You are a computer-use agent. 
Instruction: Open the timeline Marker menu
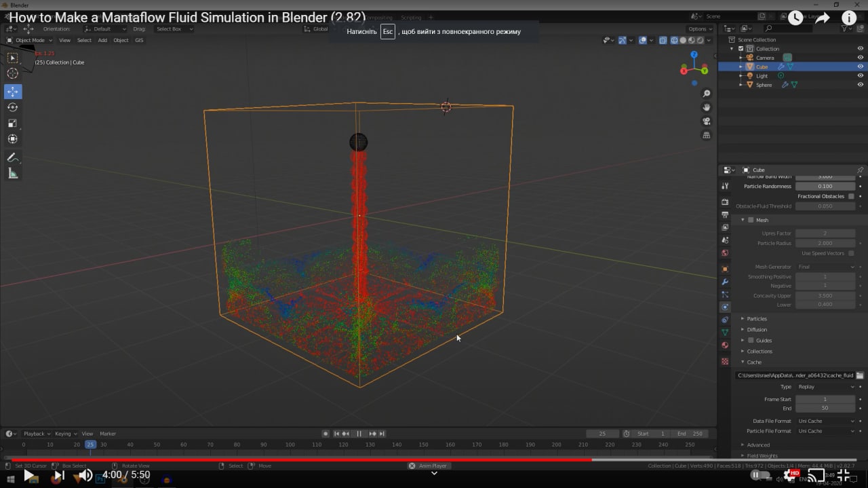(108, 434)
